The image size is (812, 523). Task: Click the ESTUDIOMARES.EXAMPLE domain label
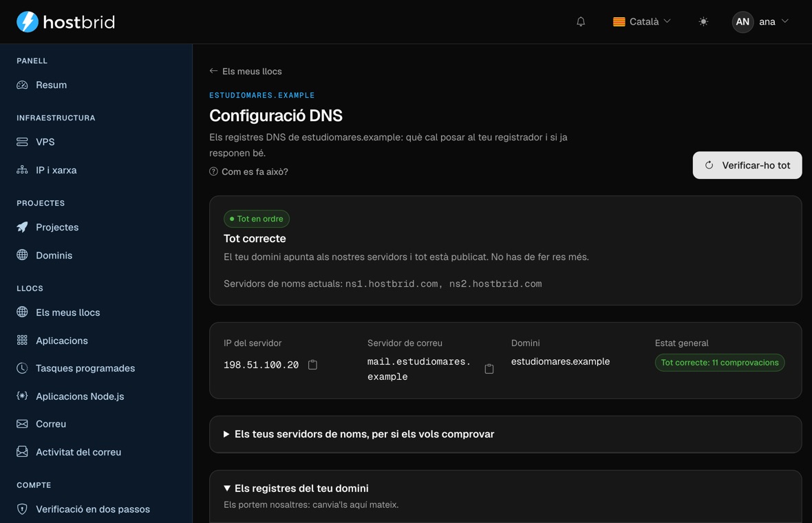(x=262, y=95)
